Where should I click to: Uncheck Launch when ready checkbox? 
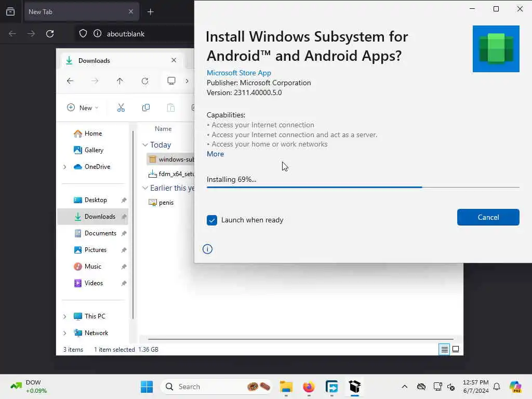(212, 220)
